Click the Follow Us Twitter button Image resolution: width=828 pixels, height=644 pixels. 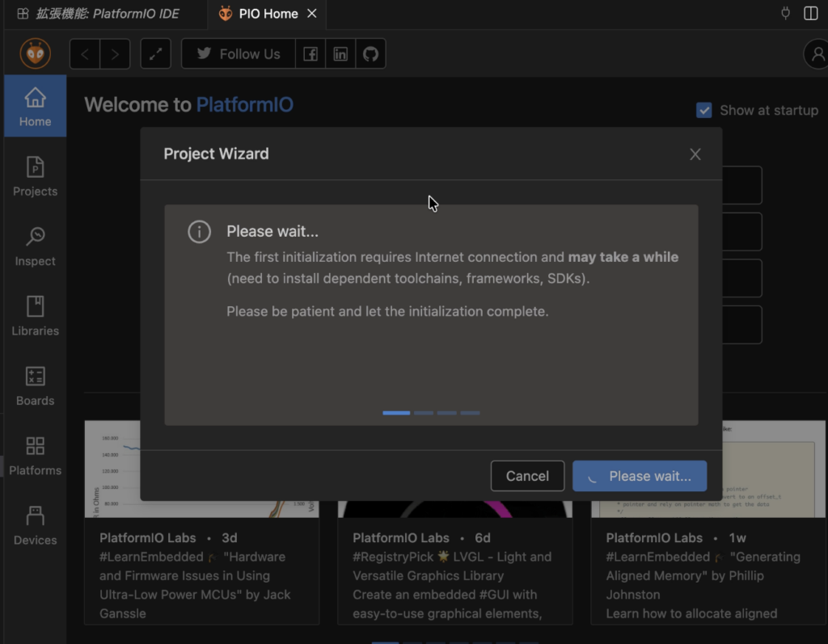coord(239,54)
